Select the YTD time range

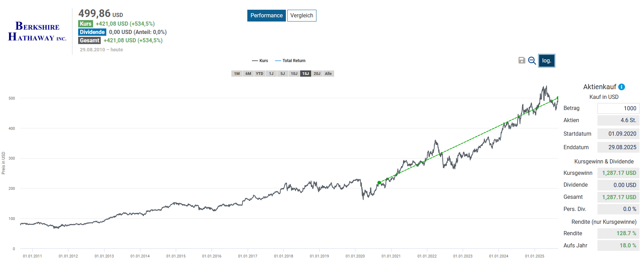click(x=259, y=74)
